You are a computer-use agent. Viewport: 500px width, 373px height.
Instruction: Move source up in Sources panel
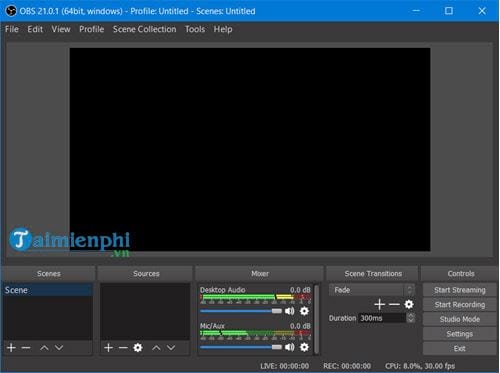156,348
